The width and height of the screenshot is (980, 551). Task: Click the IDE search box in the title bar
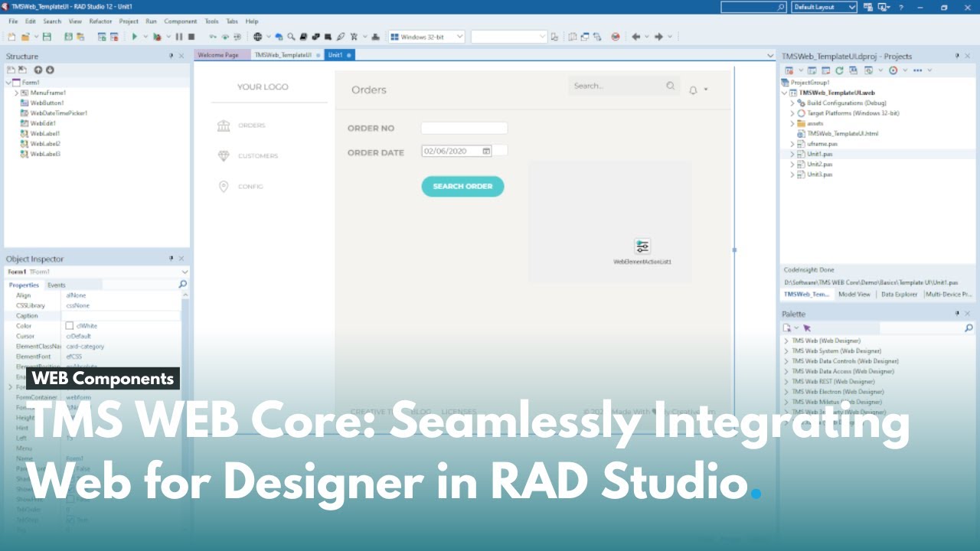[x=754, y=7]
